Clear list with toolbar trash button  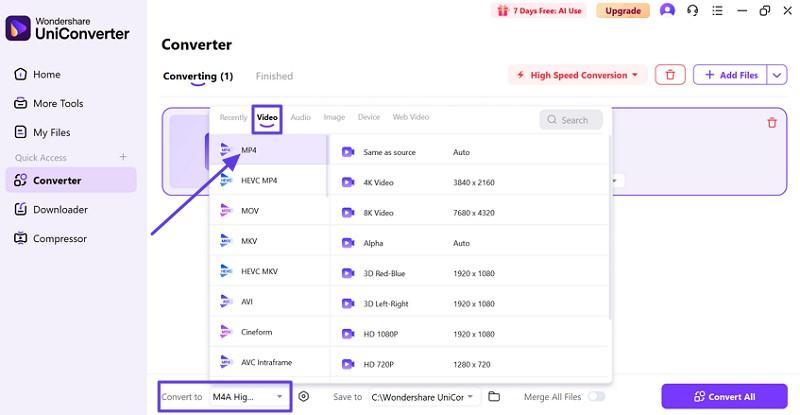tap(670, 75)
